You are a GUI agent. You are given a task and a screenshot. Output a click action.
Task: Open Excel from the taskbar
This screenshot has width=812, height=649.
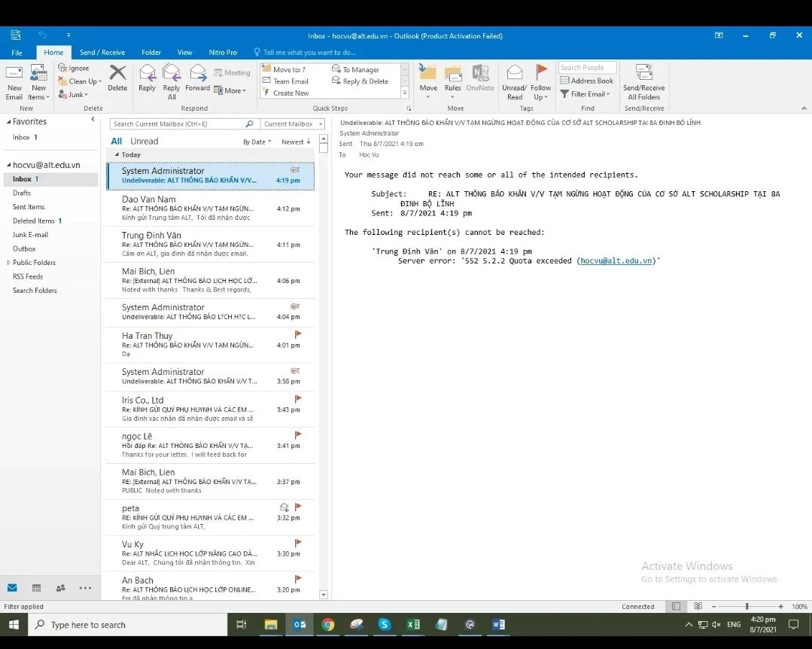[x=413, y=625]
